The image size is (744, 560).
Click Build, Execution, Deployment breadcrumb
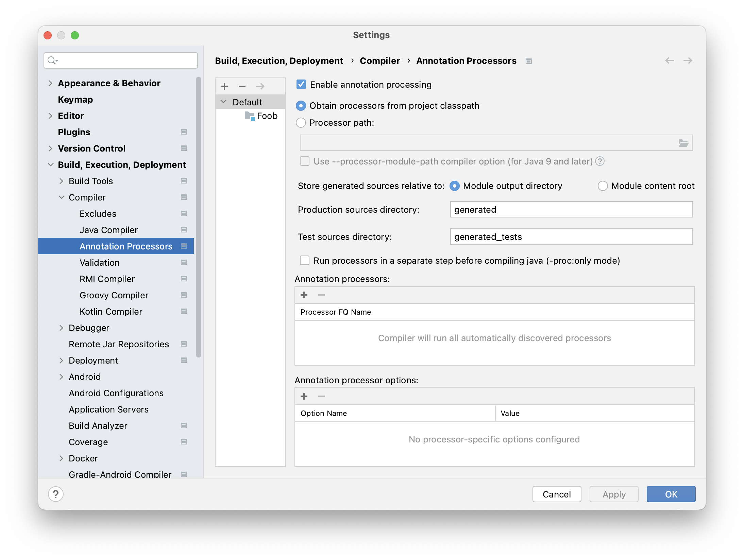(x=279, y=61)
